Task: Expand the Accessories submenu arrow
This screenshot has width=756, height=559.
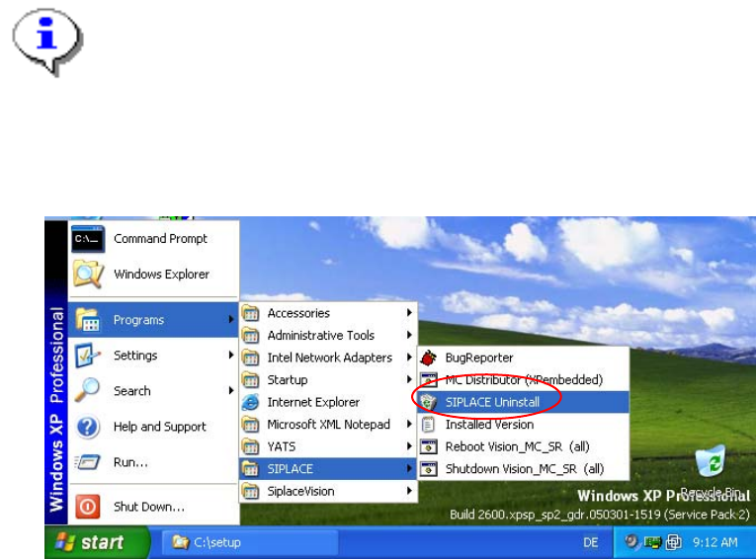Action: point(409,313)
